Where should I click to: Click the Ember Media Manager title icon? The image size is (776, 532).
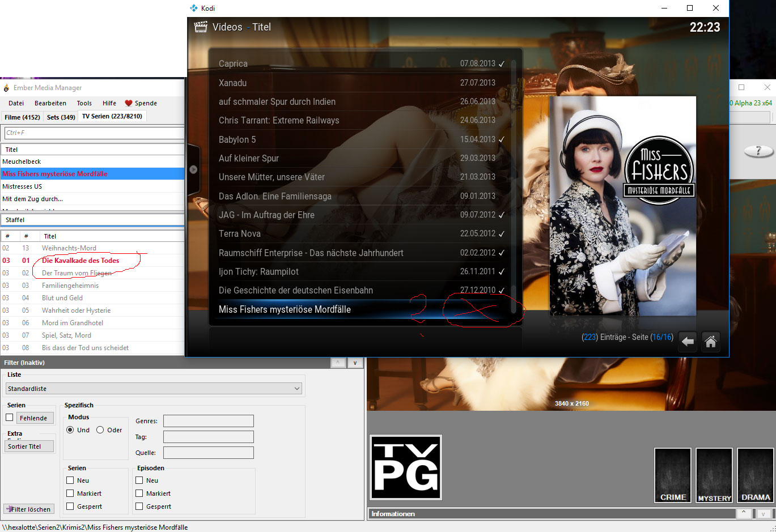point(7,88)
